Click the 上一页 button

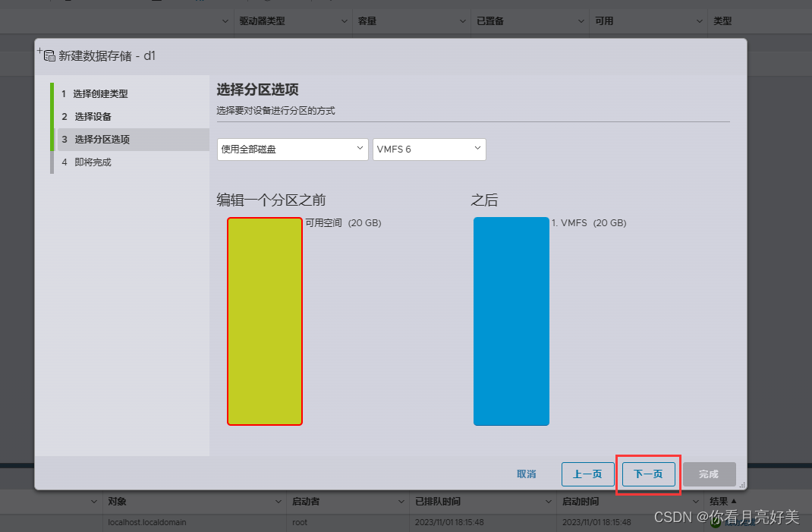[587, 474]
